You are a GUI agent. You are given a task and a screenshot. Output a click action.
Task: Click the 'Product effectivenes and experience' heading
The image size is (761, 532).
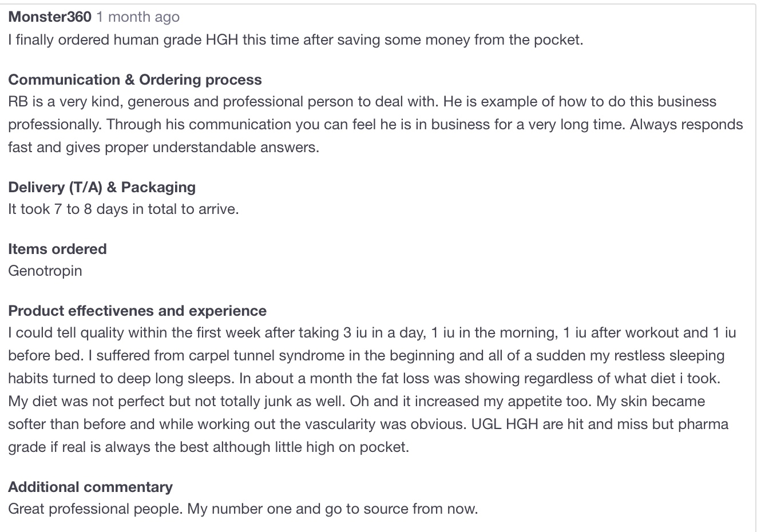pyautogui.click(x=137, y=311)
